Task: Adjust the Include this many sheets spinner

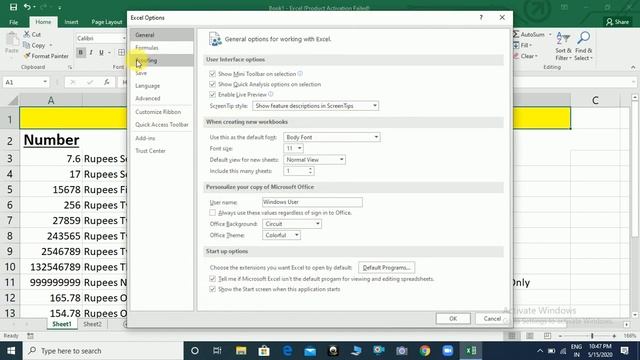Action: click(x=310, y=171)
